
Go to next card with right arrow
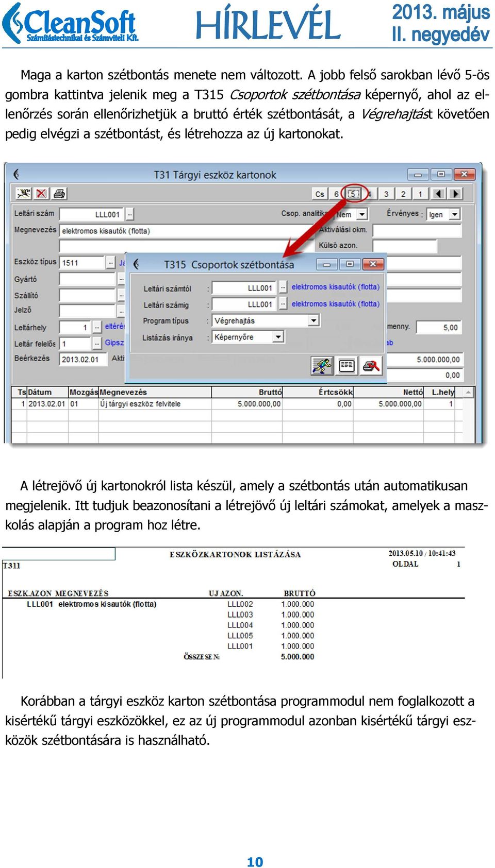[x=455, y=194]
